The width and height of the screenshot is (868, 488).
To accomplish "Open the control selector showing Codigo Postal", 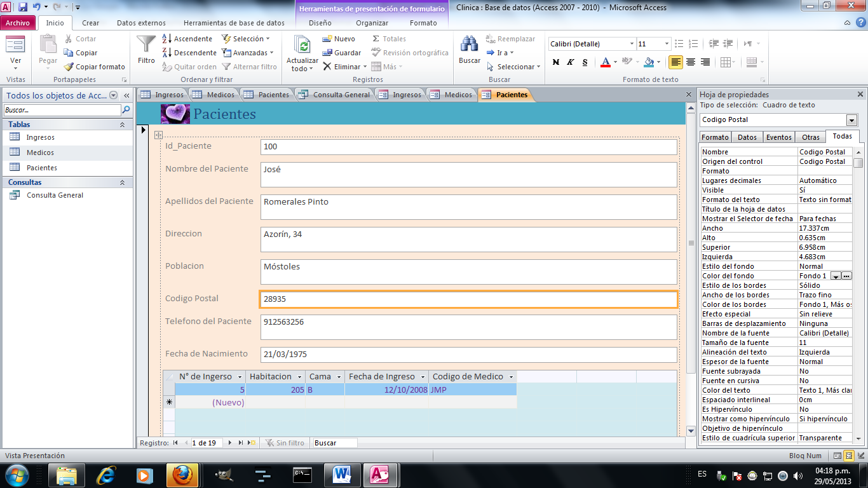I will [851, 119].
